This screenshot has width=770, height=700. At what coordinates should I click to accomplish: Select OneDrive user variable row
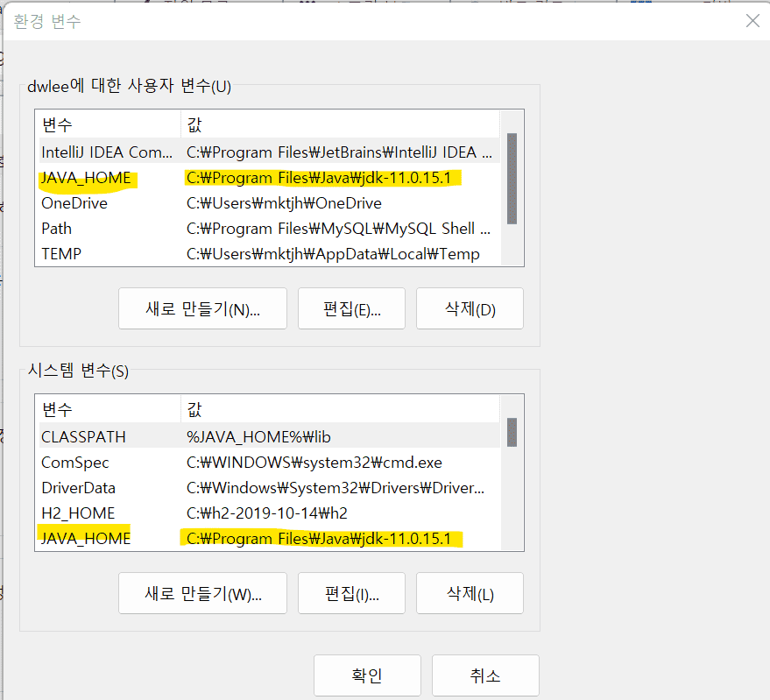pos(269,203)
